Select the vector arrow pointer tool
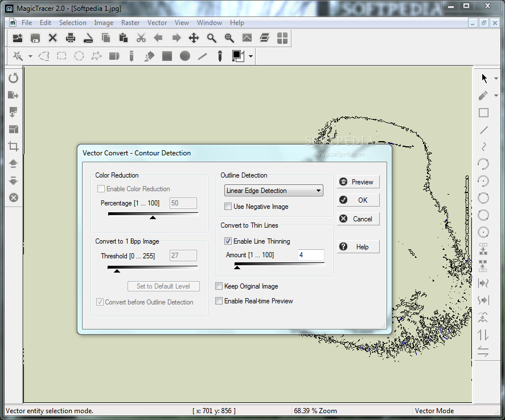Image resolution: width=505 pixels, height=420 pixels. click(484, 78)
